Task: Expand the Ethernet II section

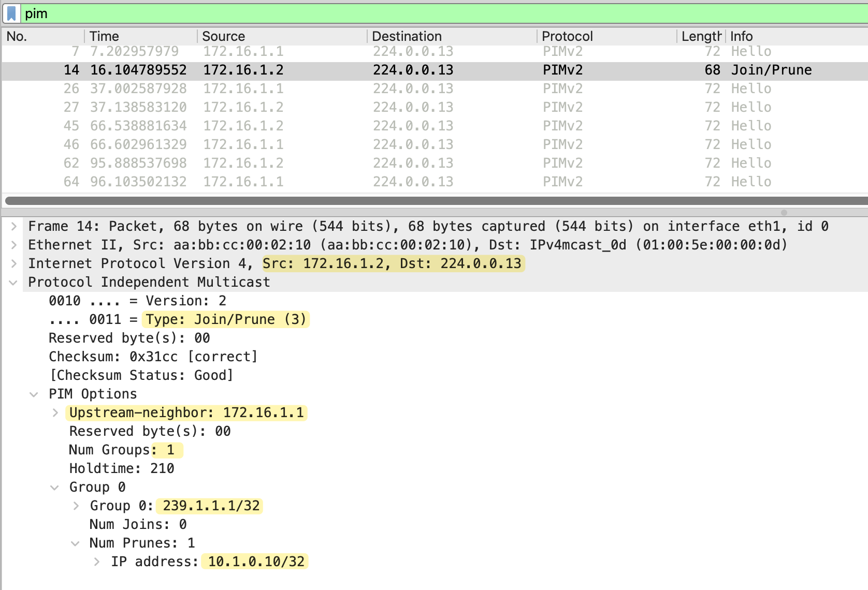Action: (x=14, y=245)
